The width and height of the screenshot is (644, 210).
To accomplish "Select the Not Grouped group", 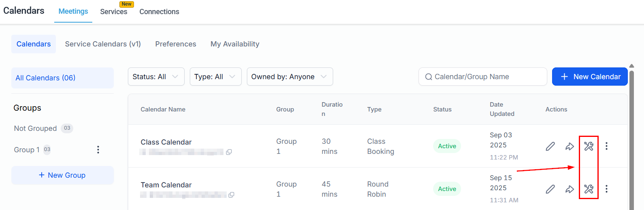I will 35,128.
